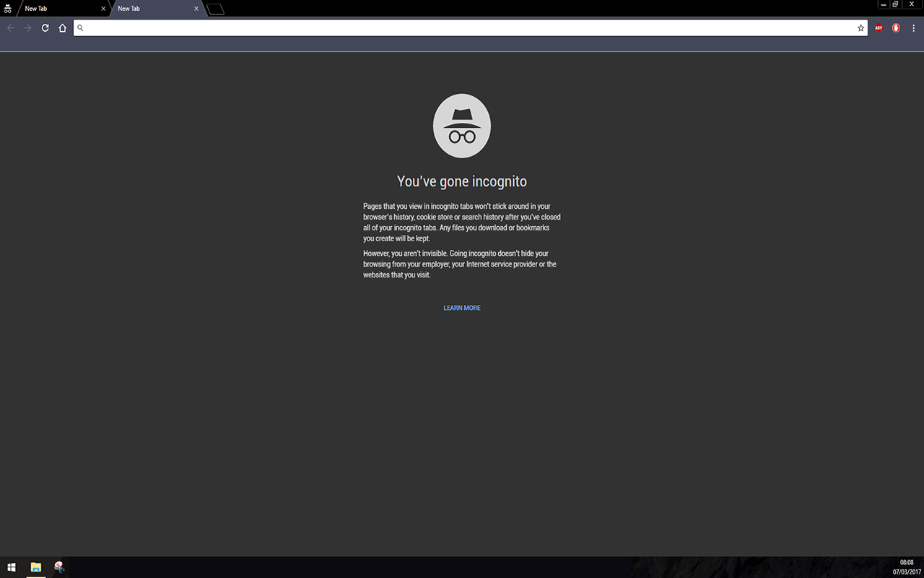This screenshot has width=924, height=578.
Task: Click the "You've gone incognito" heading
Action: [x=462, y=181]
